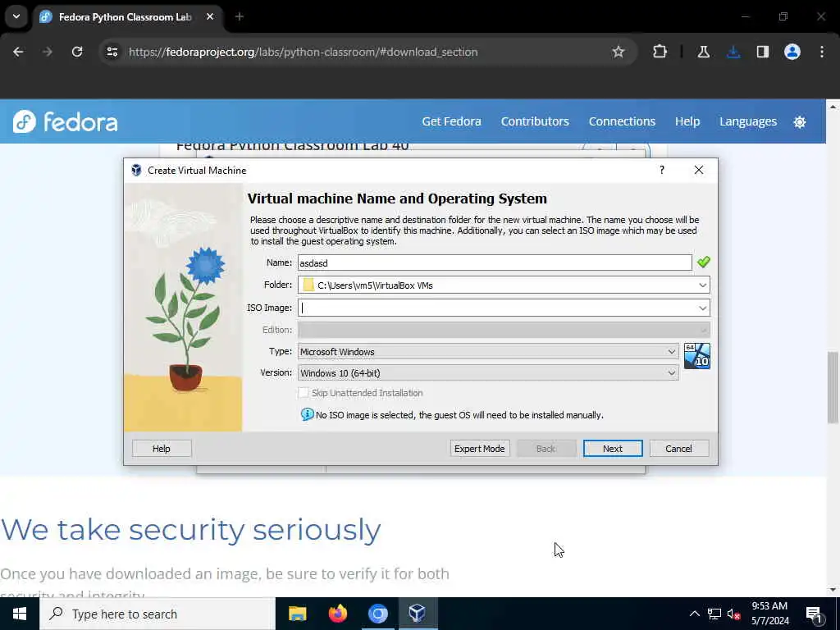Expand the Folder dropdown

click(702, 285)
